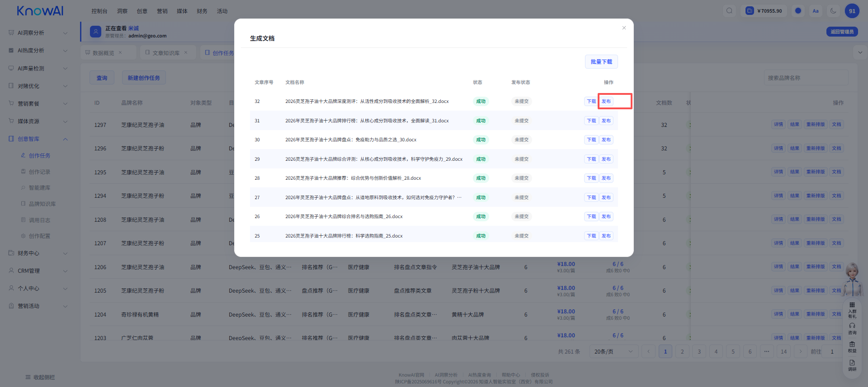Click the AI assistant avatar figure
This screenshot has width=868, height=387.
(x=853, y=280)
